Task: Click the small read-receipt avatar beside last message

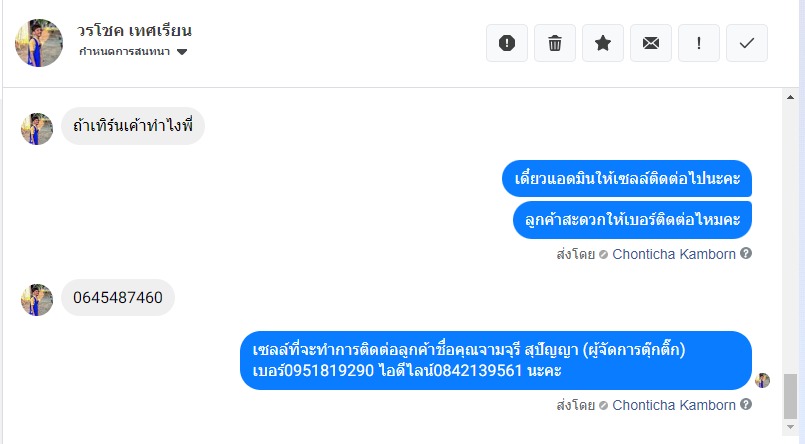Action: (762, 380)
